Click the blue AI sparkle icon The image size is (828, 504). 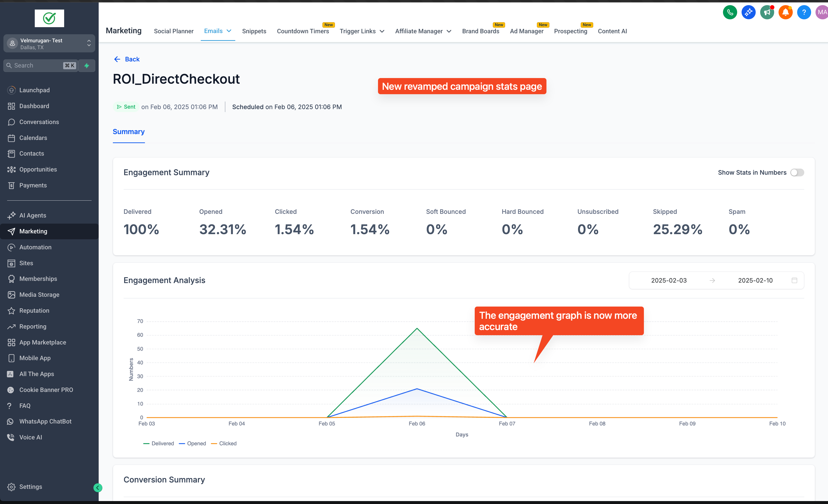[x=748, y=12]
